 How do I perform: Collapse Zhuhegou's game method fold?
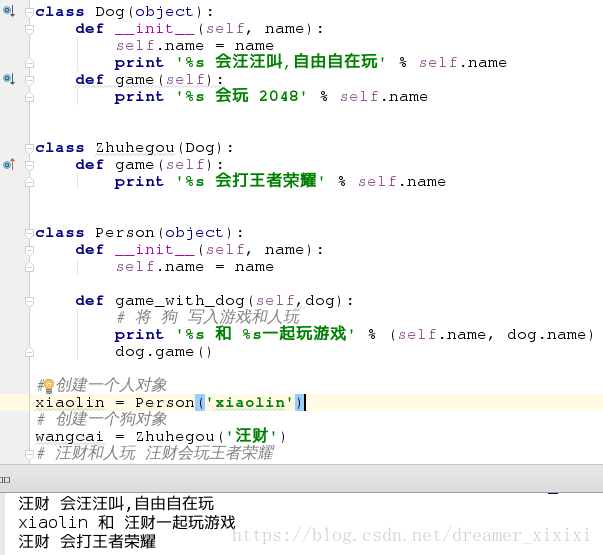[29, 165]
